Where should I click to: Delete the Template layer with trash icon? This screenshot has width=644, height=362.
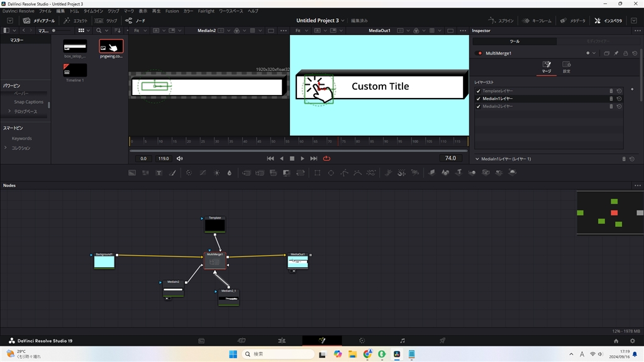[x=611, y=91]
